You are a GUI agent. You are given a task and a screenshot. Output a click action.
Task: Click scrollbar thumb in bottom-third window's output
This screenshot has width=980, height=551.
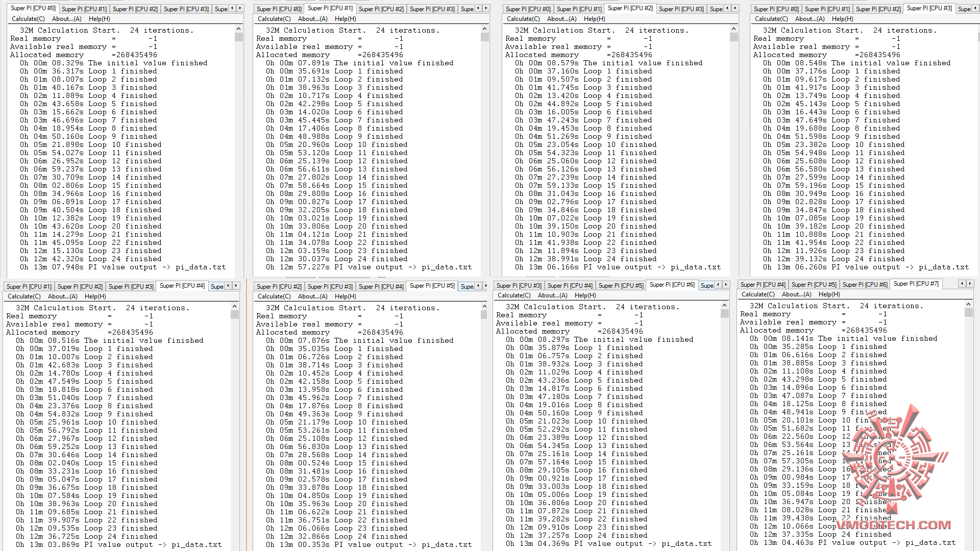tap(724, 314)
